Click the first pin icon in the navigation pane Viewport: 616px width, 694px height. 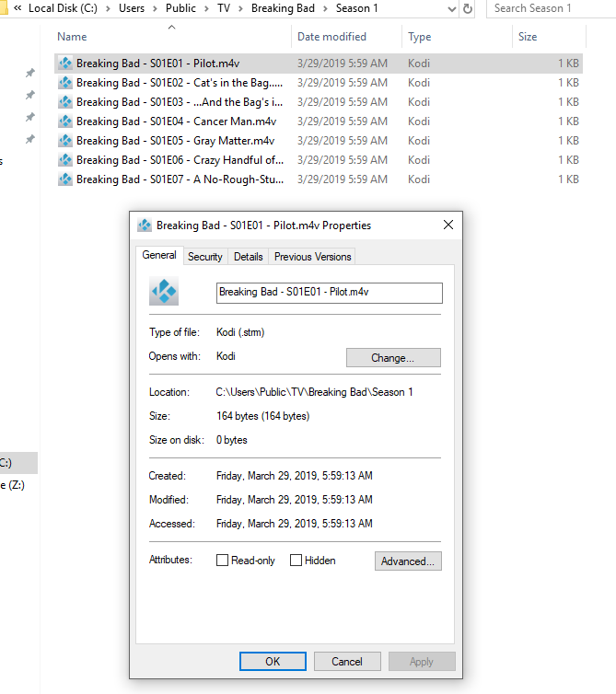30,73
